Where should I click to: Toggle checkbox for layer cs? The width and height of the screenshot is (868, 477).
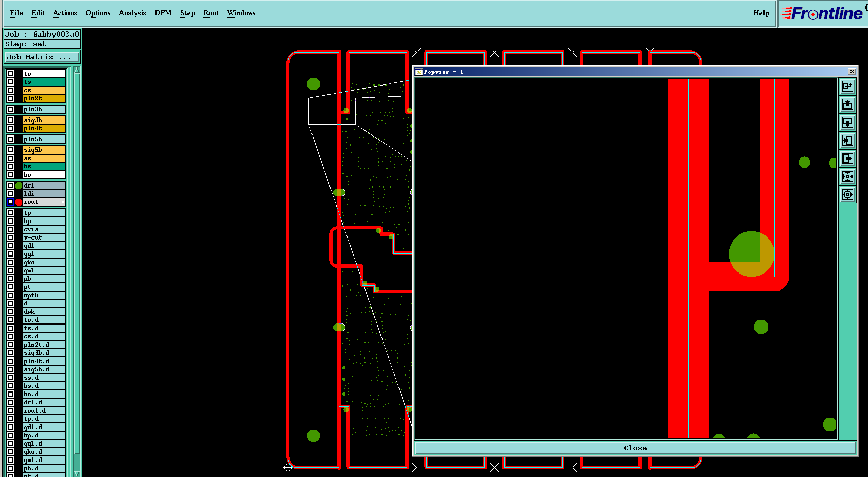10,90
